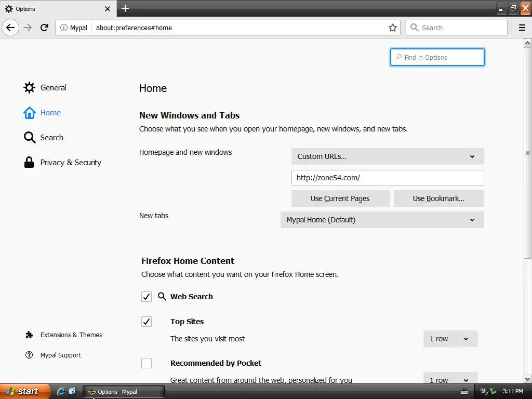Select the Options - Mypal taskbar button

124,392
